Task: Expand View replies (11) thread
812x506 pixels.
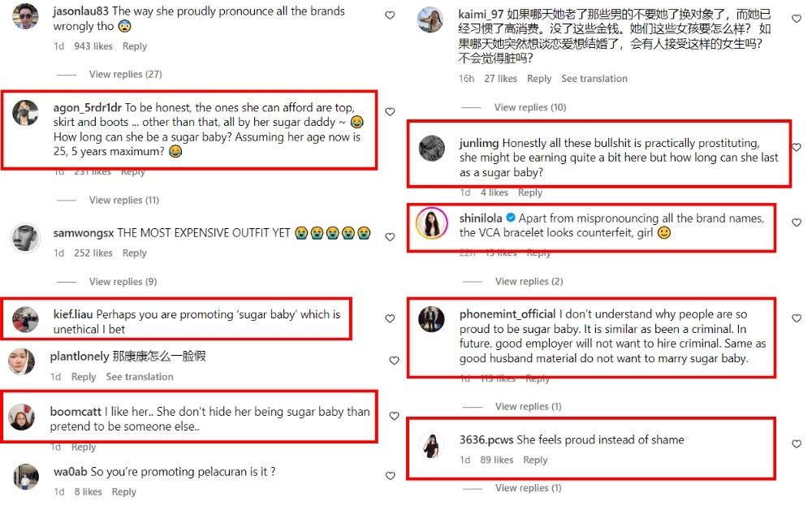Action: (x=123, y=200)
